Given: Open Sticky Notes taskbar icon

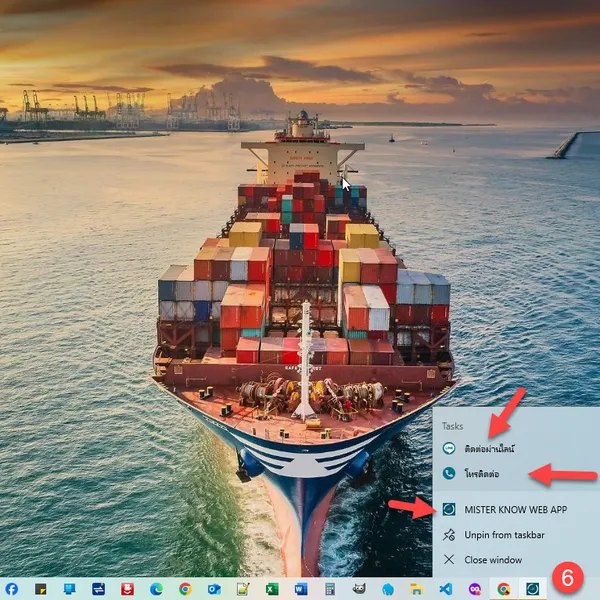Looking at the screenshot, I should 40,589.
